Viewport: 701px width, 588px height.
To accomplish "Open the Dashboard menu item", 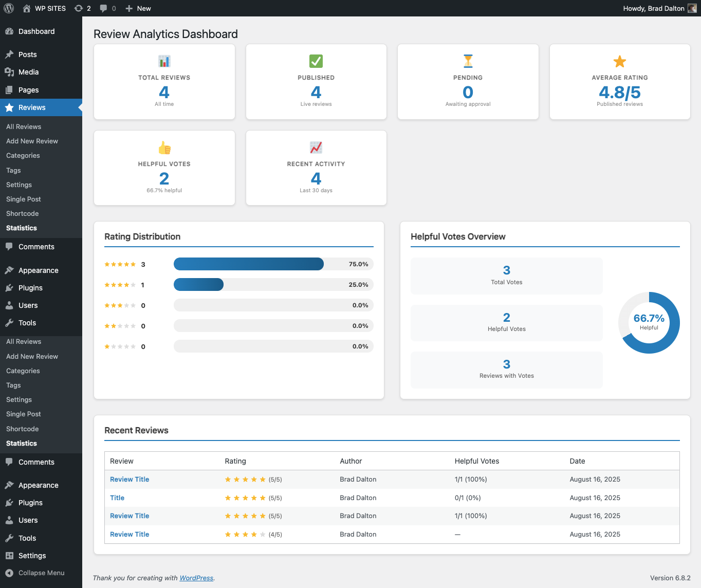I will 36,31.
